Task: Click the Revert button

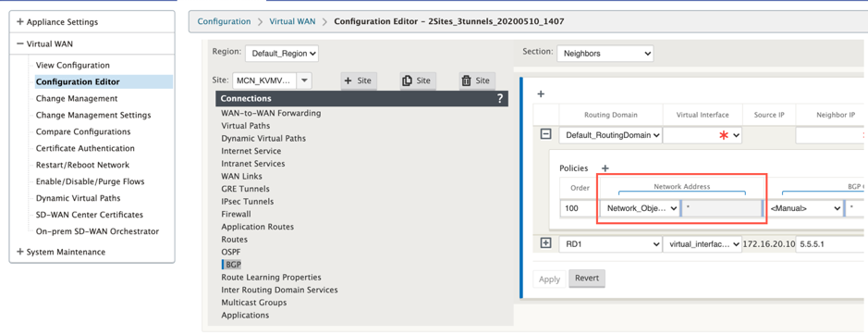Action: click(587, 279)
